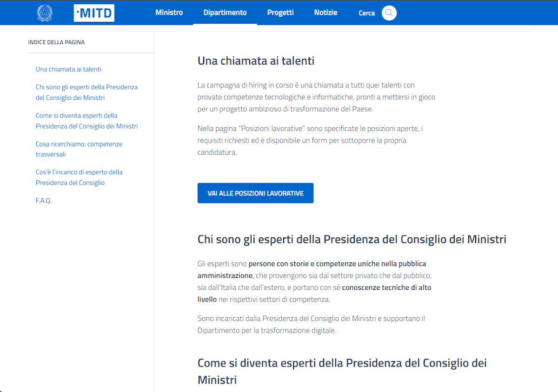Open the Ministro menu
558x392 pixels.
pos(169,13)
